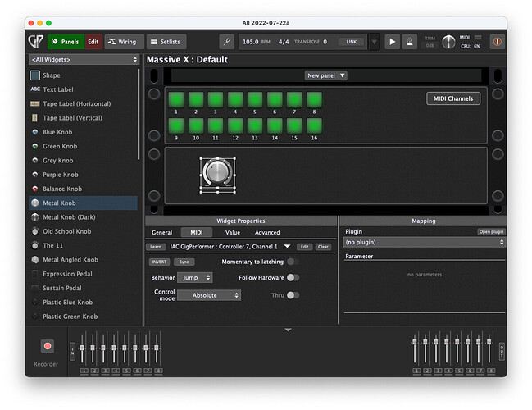532x410 pixels.
Task: Toggle the metronome icon
Action: pyautogui.click(x=410, y=42)
